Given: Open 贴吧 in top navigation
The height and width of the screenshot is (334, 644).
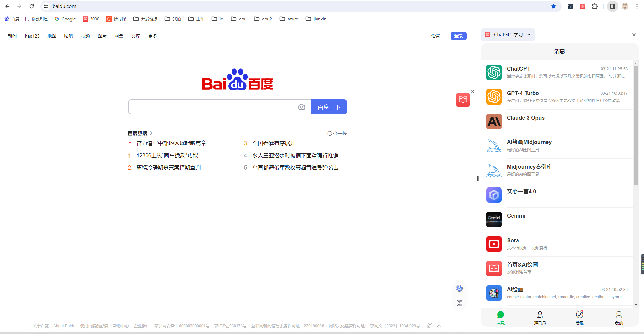Looking at the screenshot, I should 68,36.
